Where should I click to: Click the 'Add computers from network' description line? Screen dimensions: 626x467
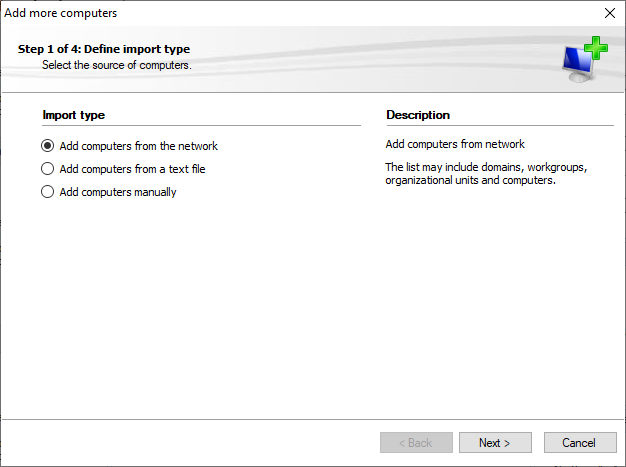tap(455, 144)
